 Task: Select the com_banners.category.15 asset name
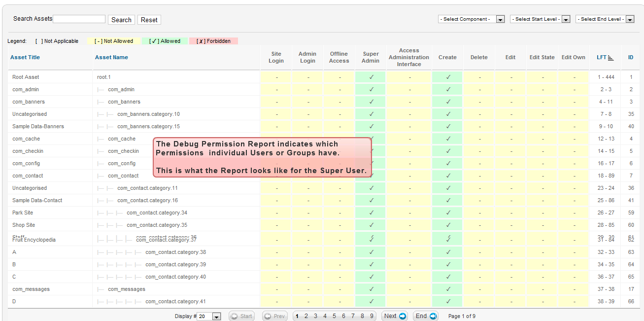click(x=148, y=126)
